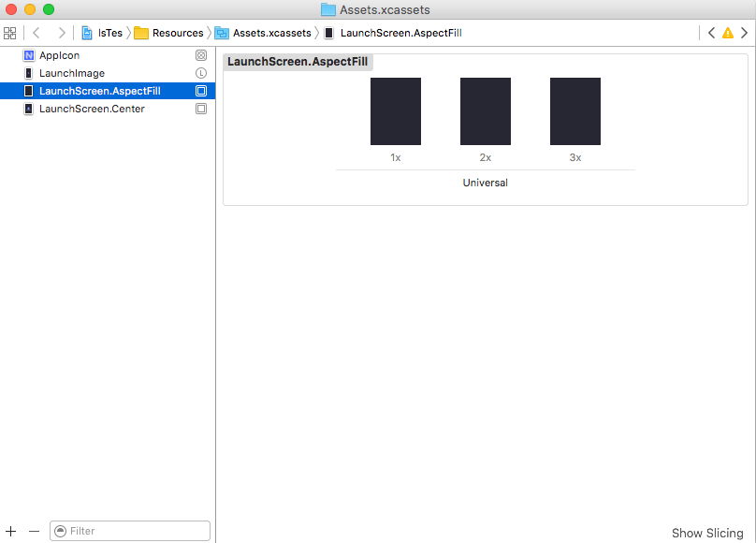Image resolution: width=756 pixels, height=543 pixels.
Task: Open the filter options icon
Action: (x=60, y=531)
